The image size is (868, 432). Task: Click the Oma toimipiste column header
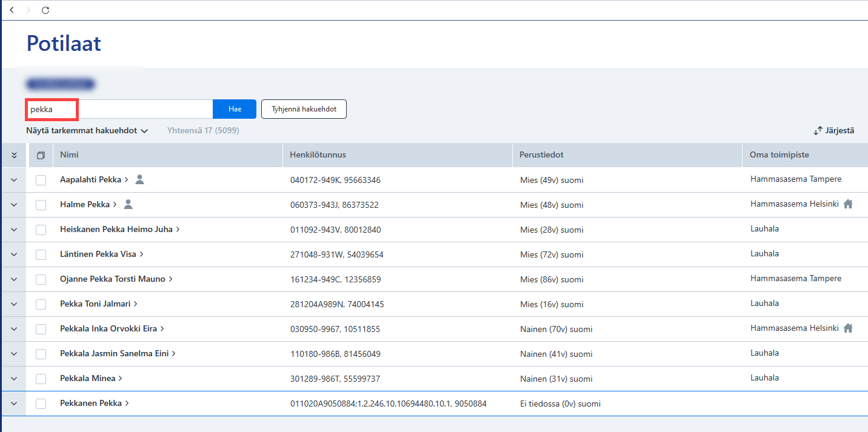point(780,155)
